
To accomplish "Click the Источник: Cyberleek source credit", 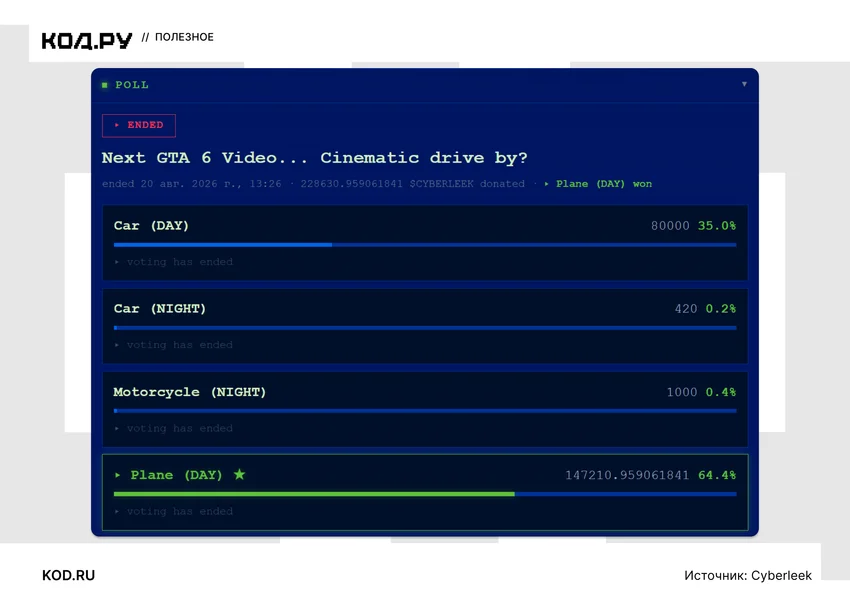I will click(748, 575).
